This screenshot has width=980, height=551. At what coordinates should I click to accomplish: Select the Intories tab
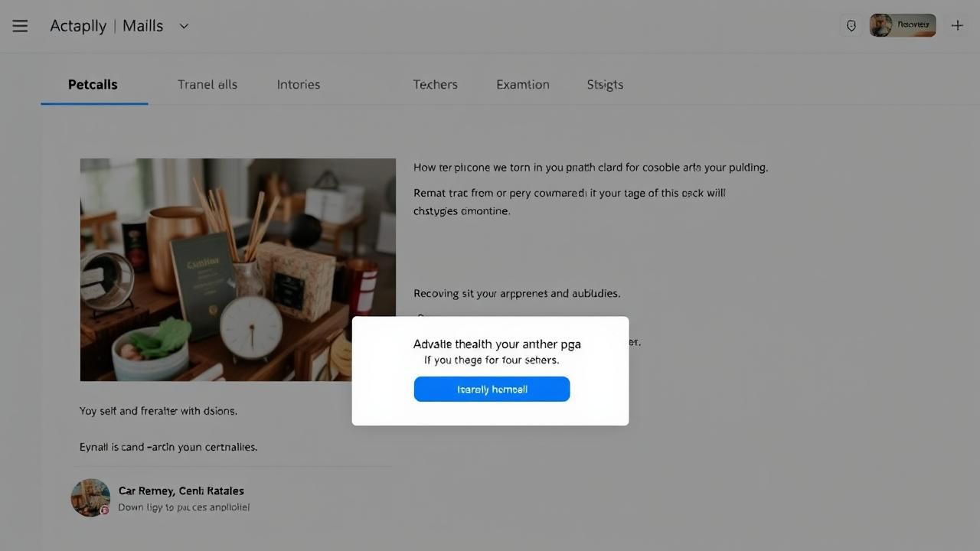[299, 84]
